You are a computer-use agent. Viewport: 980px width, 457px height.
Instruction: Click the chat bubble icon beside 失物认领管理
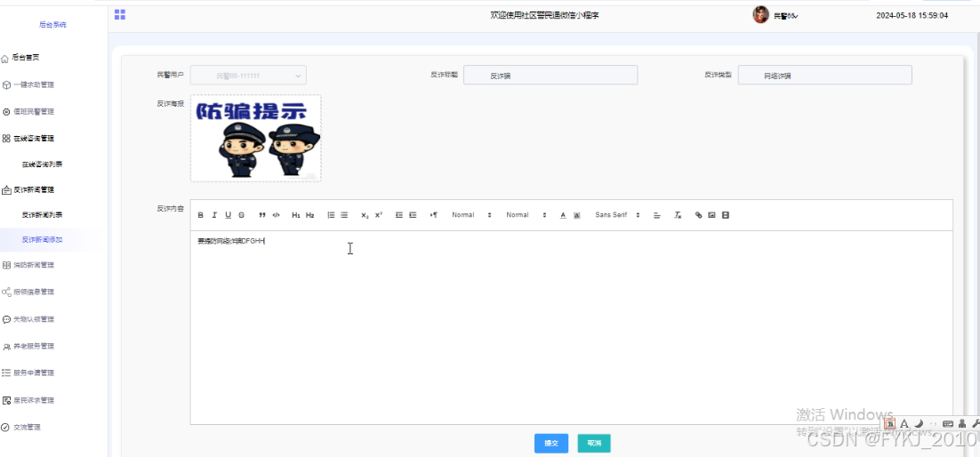[6, 319]
